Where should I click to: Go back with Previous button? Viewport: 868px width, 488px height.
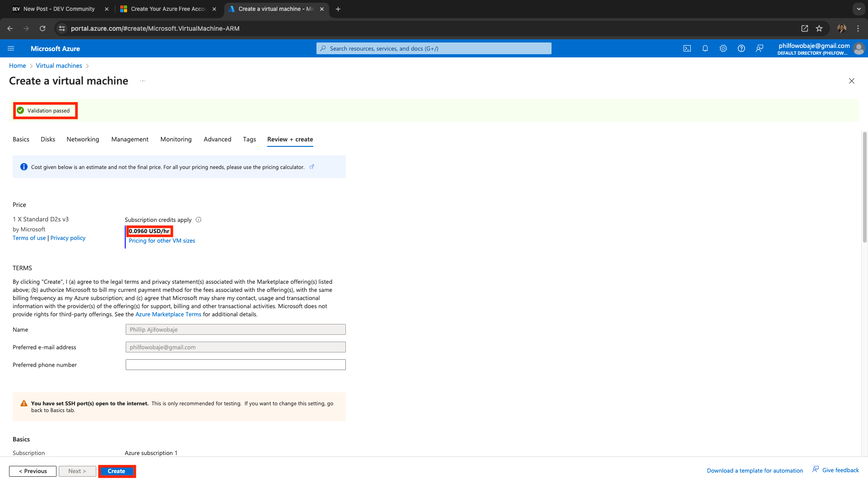click(33, 471)
